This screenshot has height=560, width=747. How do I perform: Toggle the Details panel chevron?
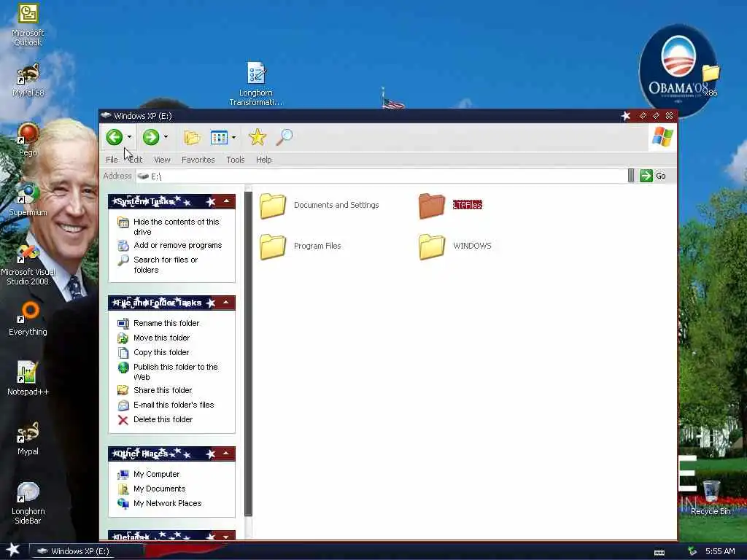[x=226, y=536]
